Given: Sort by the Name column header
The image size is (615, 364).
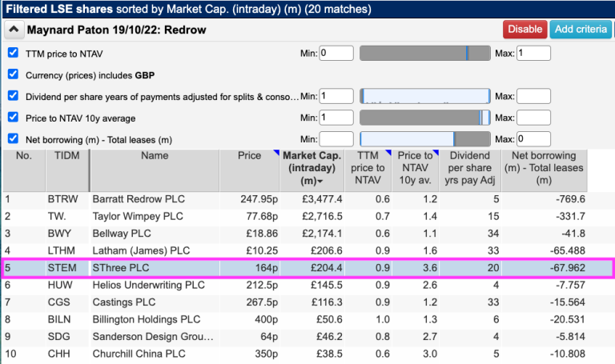Looking at the screenshot, I should click(x=155, y=170).
